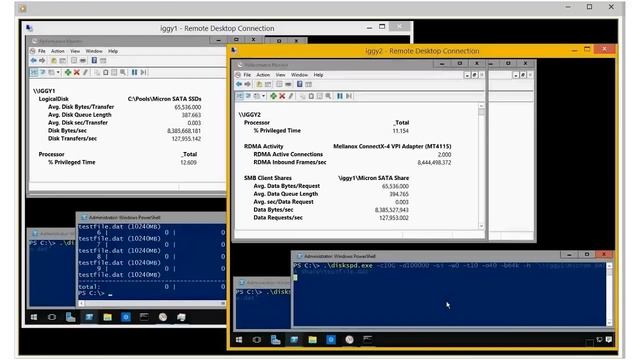
Task: Open zoom magnifier tool in iggy1 toolbar
Action: pos(123,72)
